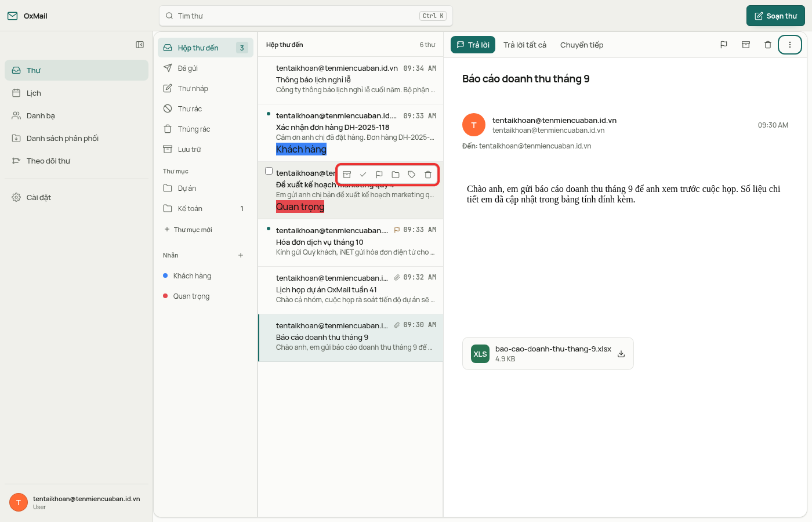The width and height of the screenshot is (812, 522).
Task: Open the three-dot more options menu
Action: pos(790,45)
